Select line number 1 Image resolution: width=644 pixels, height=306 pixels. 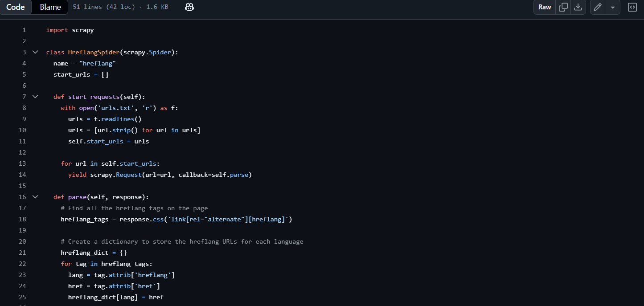pos(24,30)
